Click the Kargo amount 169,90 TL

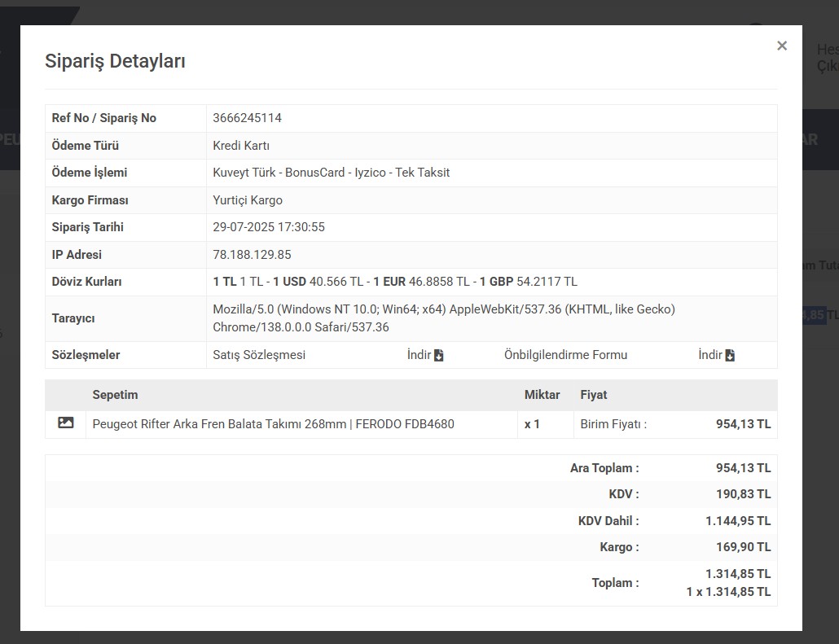click(743, 547)
